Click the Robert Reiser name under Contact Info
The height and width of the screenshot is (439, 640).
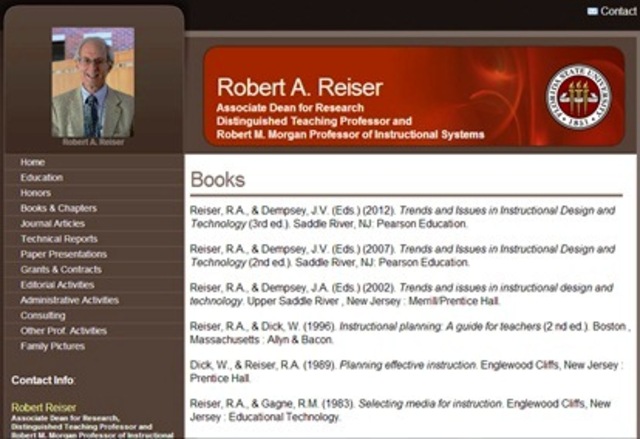[44, 407]
